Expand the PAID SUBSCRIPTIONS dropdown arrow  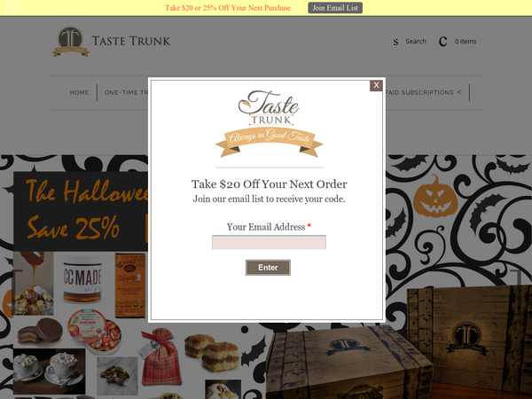pos(459,92)
